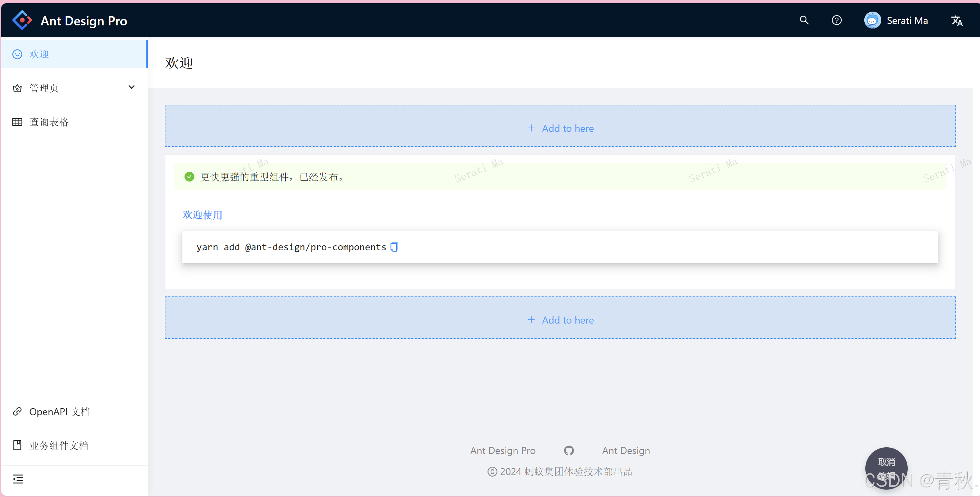Click the 管理页 sidebar entry
Screen dimensions: 980x497
[x=44, y=88]
